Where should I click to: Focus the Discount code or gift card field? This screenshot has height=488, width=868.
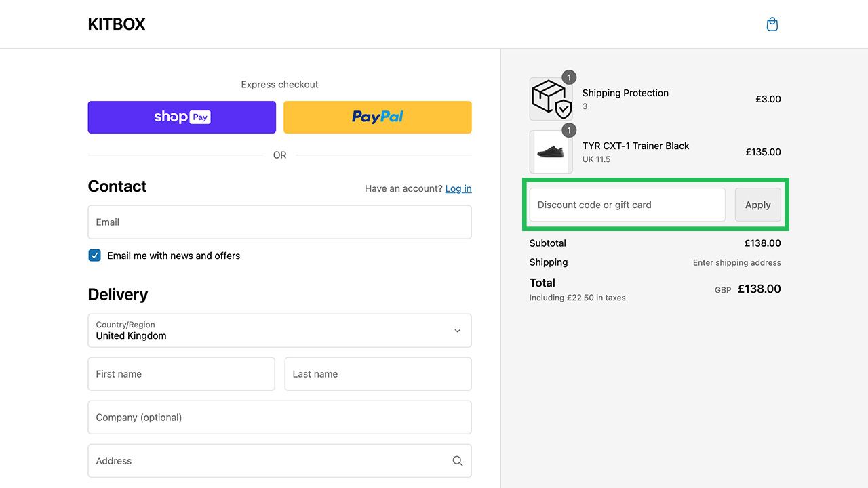pos(627,205)
